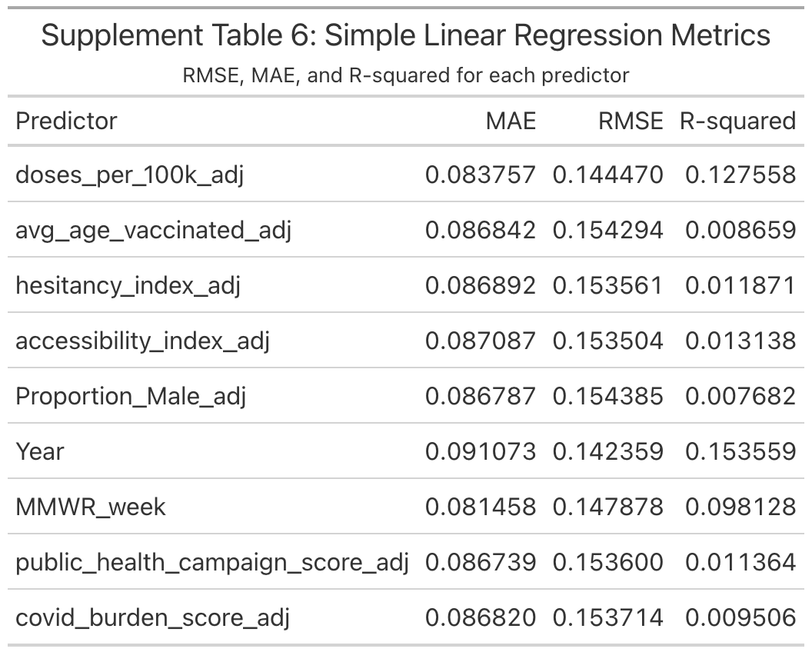Select the covid_burden_score_adj predictor cell

click(x=152, y=617)
